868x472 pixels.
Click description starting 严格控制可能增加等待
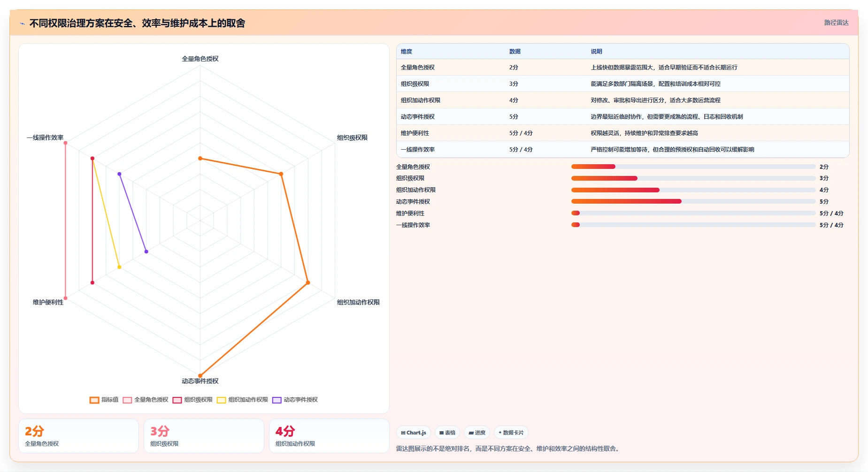coord(672,150)
